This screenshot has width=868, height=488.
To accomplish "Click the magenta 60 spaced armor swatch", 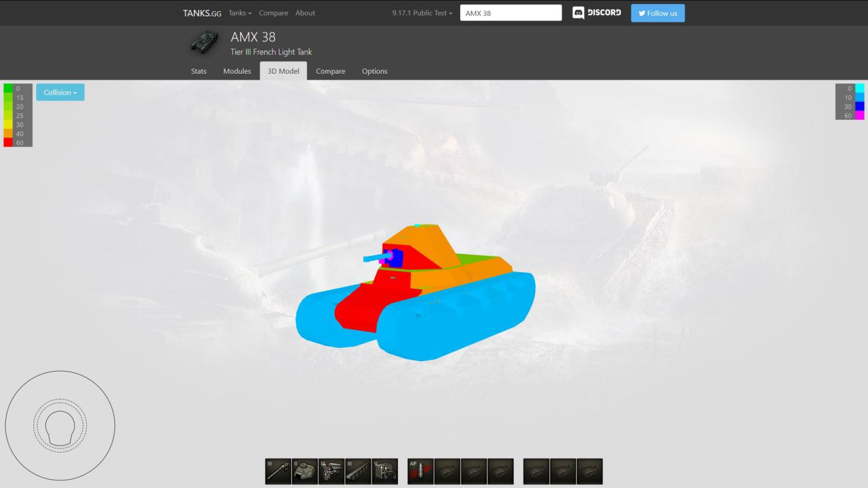I will [x=859, y=116].
